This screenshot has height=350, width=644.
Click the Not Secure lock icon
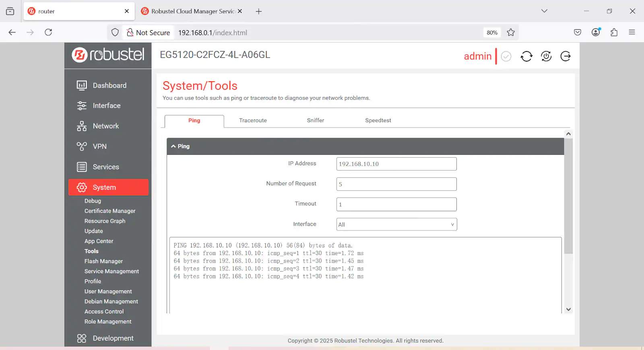pos(130,32)
